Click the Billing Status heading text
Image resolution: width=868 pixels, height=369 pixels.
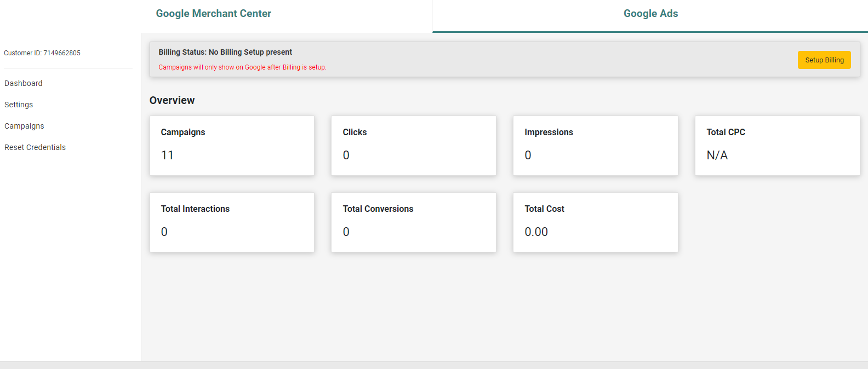coord(225,52)
